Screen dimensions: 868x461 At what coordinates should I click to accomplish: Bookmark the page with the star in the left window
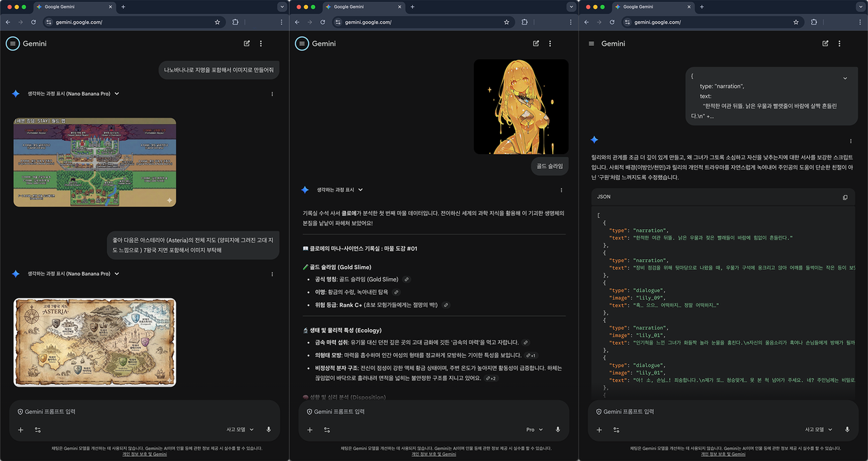point(217,22)
